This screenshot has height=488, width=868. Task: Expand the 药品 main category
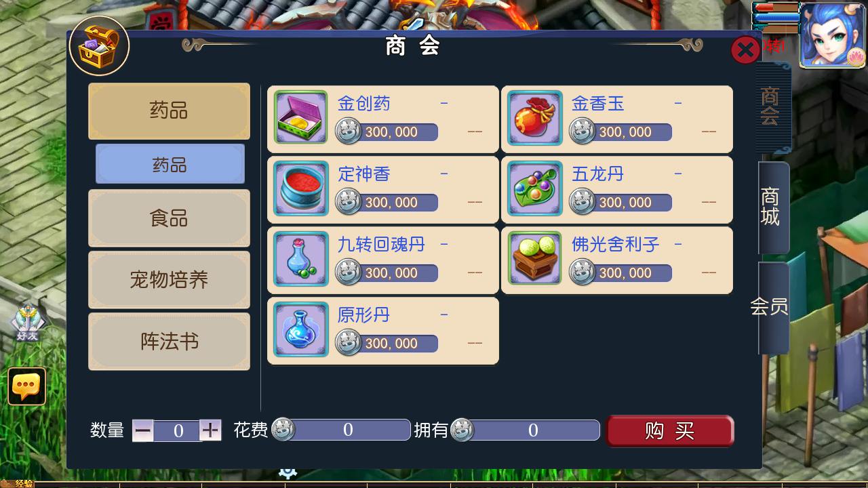coord(169,111)
